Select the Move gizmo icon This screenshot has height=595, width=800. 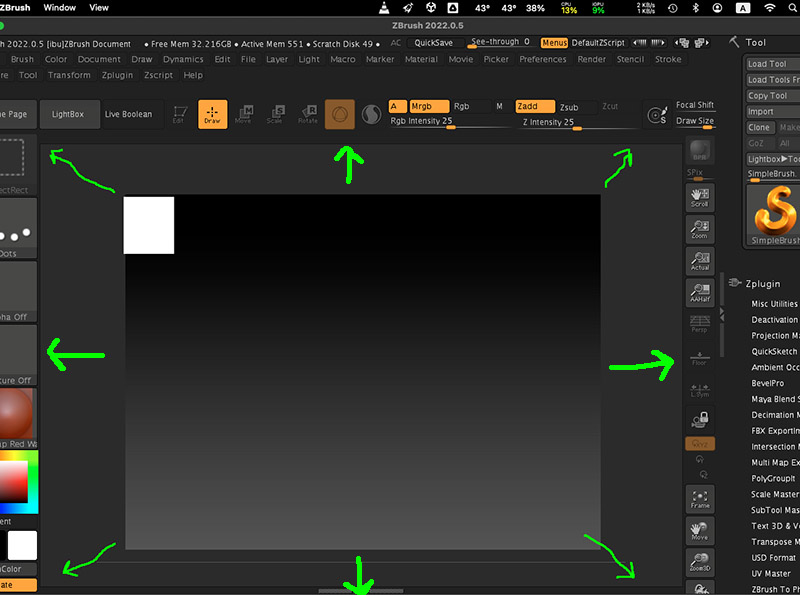(x=243, y=114)
